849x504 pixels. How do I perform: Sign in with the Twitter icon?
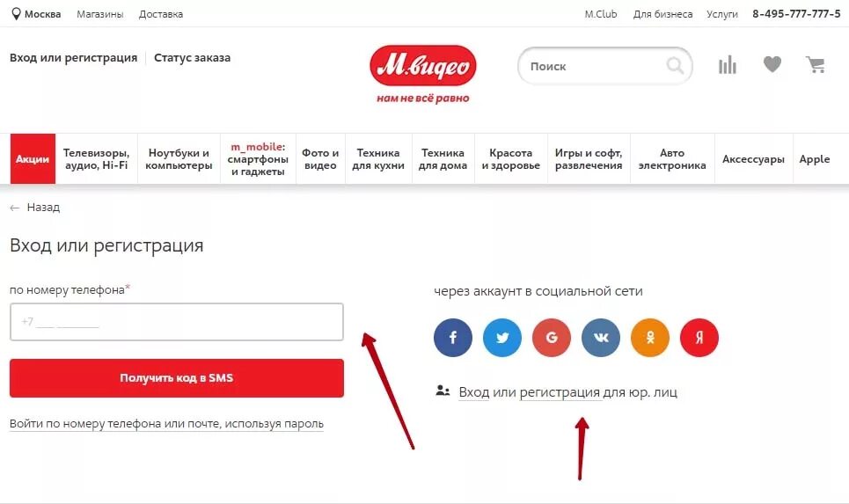click(502, 337)
